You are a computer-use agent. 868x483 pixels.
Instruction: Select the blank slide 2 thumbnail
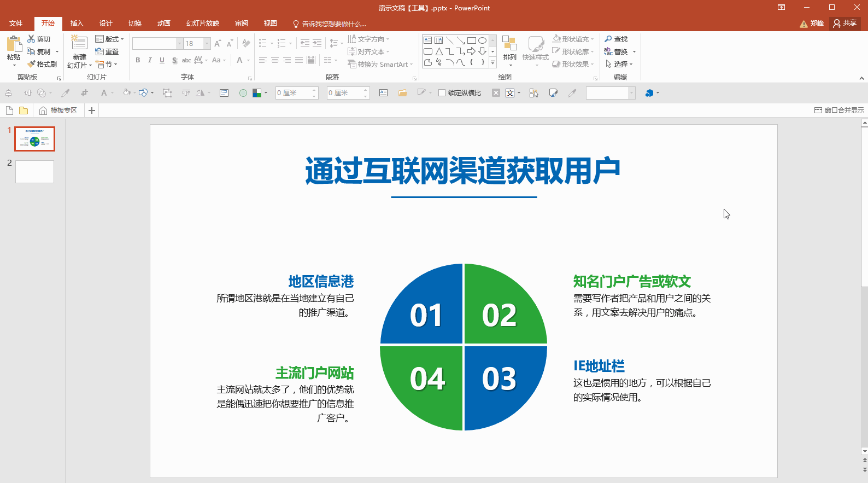pyautogui.click(x=34, y=172)
